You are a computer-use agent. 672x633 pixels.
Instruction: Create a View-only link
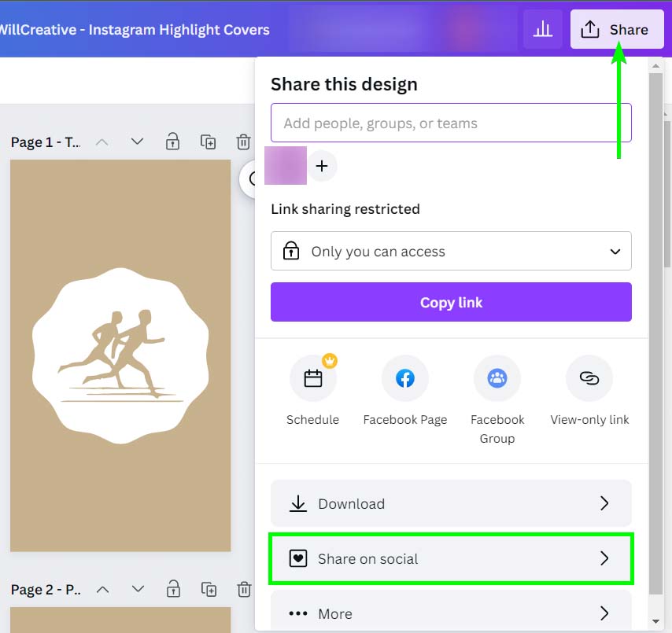[x=589, y=379]
